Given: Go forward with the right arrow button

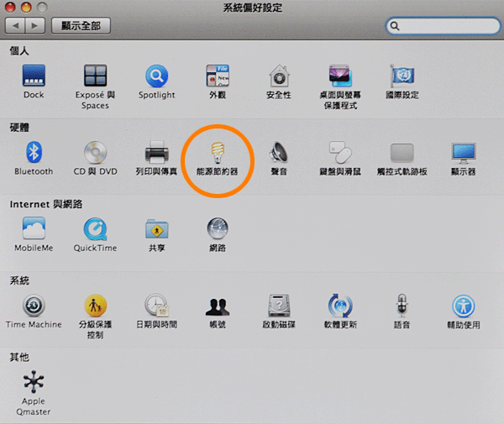Looking at the screenshot, I should pyautogui.click(x=35, y=26).
